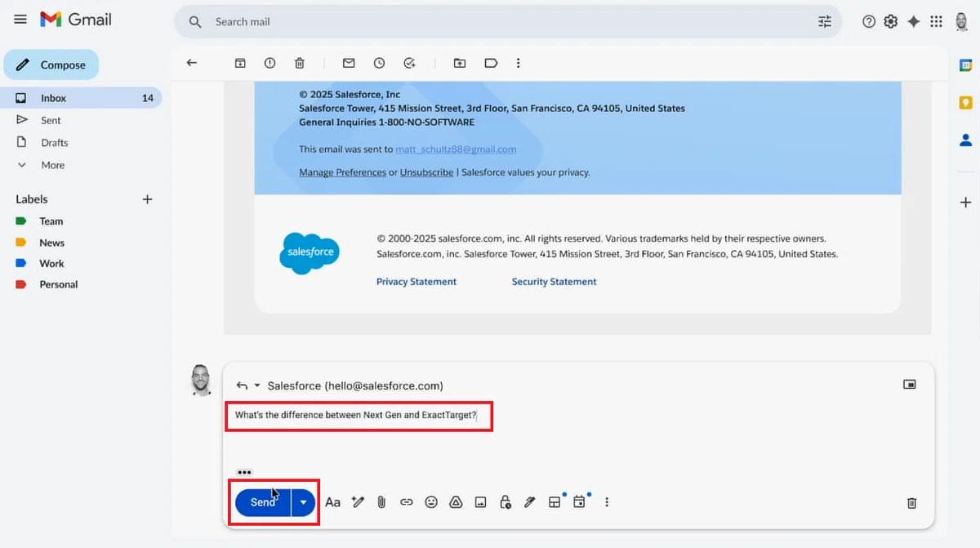Click the search magnifier icon
The image size is (980, 548).
195,22
